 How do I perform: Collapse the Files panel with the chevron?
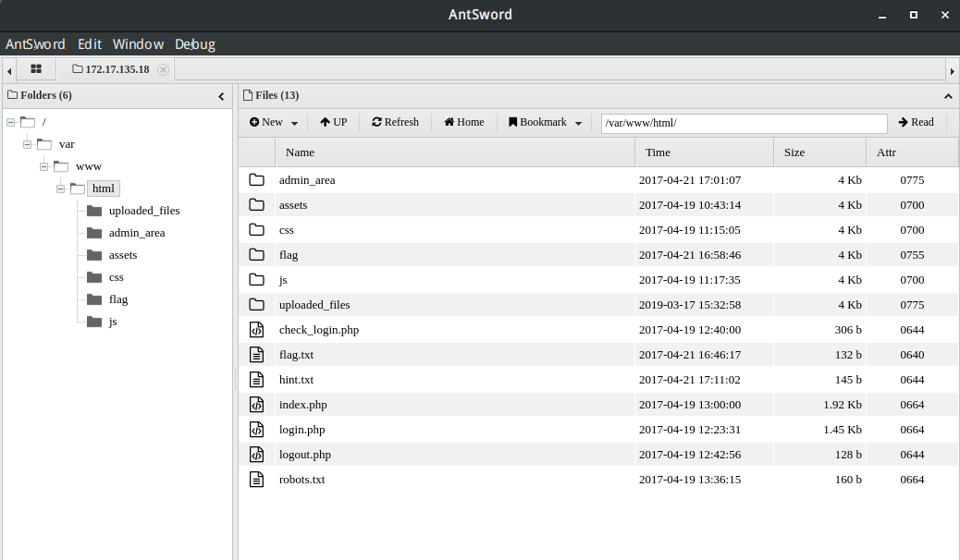click(x=948, y=96)
